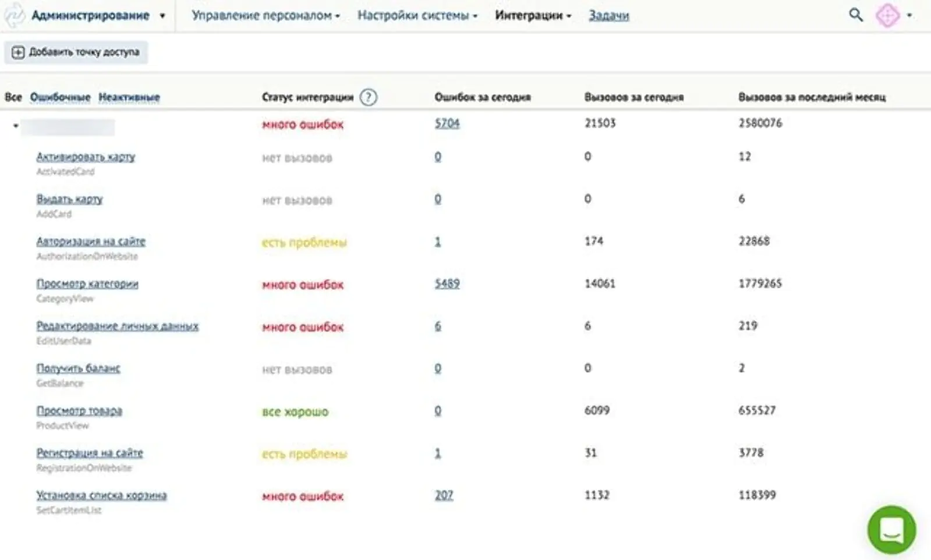The height and width of the screenshot is (560, 931).
Task: Switch to the Неактивные filter tab
Action: 129,97
